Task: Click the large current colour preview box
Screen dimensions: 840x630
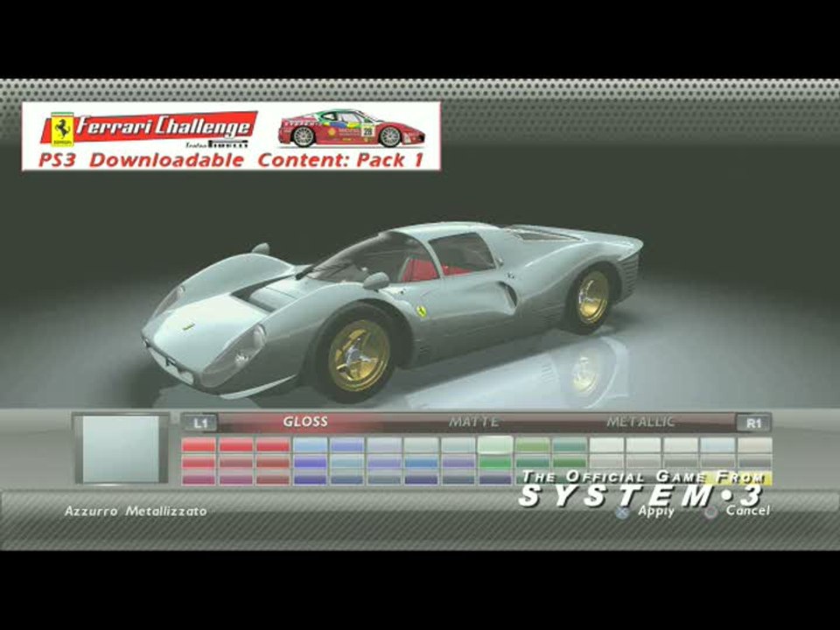Action: tap(121, 449)
